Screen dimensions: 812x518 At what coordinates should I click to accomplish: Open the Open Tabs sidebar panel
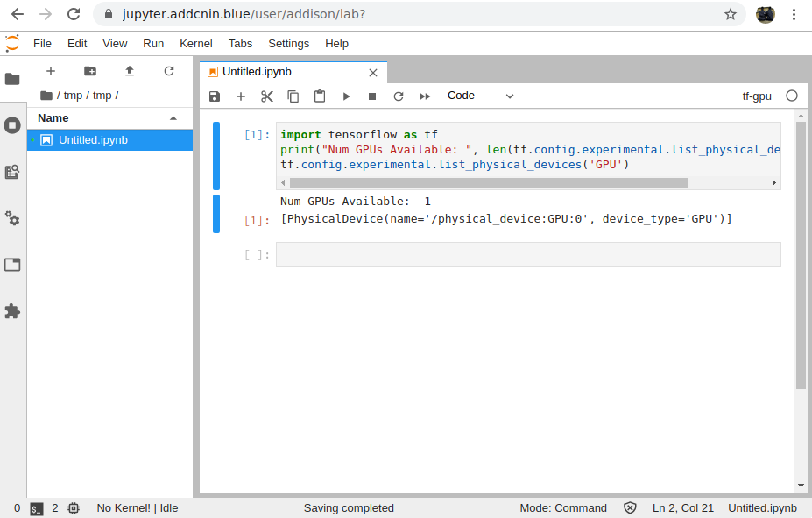pos(12,265)
